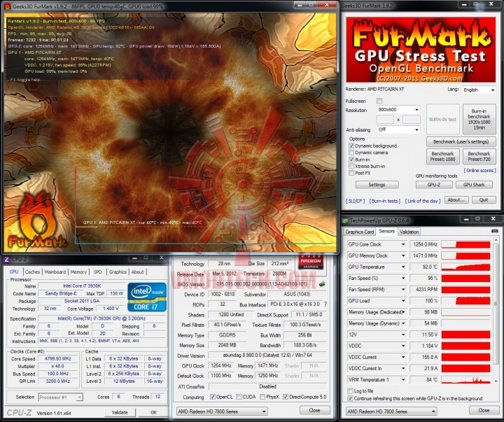Switch to Validation tab in GPU-Z

coord(409,232)
